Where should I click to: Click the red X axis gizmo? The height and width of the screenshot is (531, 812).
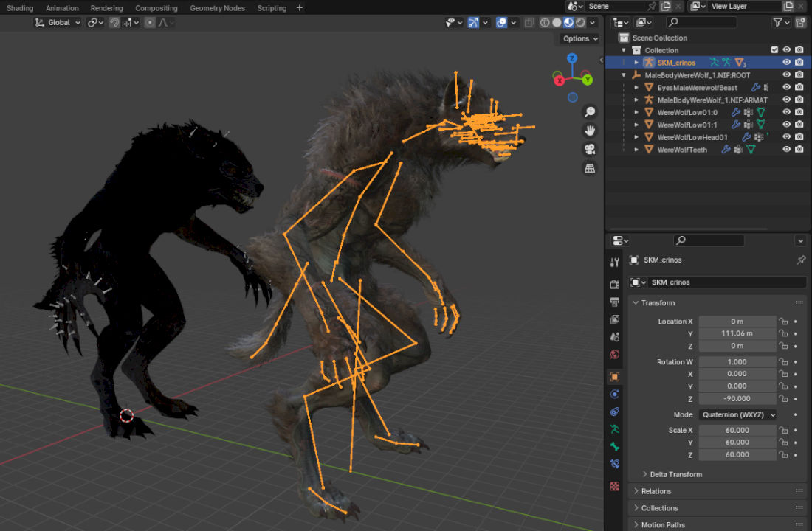point(560,80)
